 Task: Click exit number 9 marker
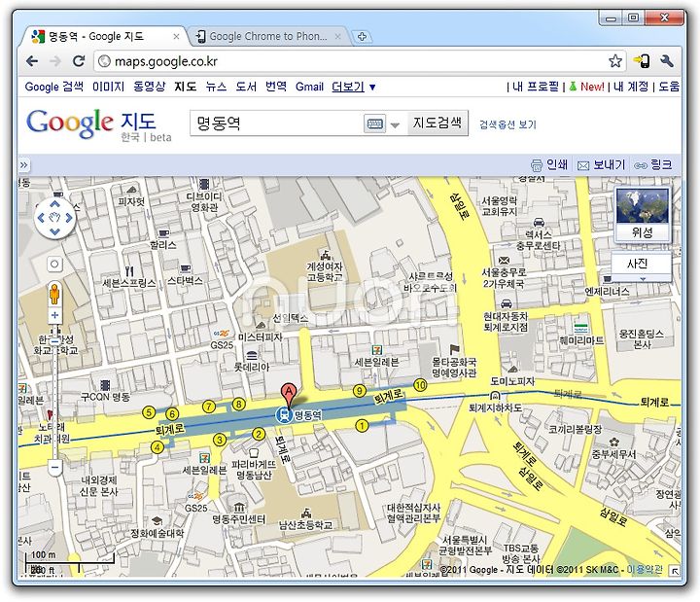tap(360, 391)
